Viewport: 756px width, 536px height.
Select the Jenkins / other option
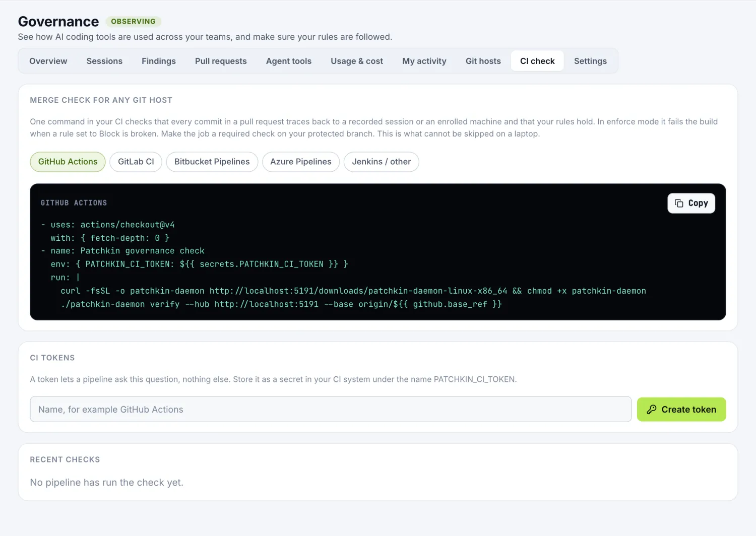[x=382, y=162]
